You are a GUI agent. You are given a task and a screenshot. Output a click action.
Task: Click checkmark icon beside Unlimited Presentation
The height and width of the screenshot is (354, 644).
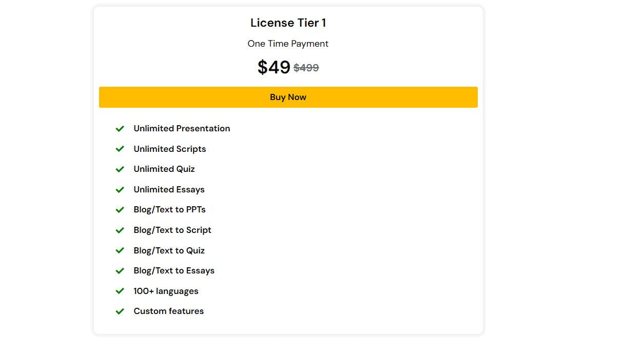click(x=120, y=129)
